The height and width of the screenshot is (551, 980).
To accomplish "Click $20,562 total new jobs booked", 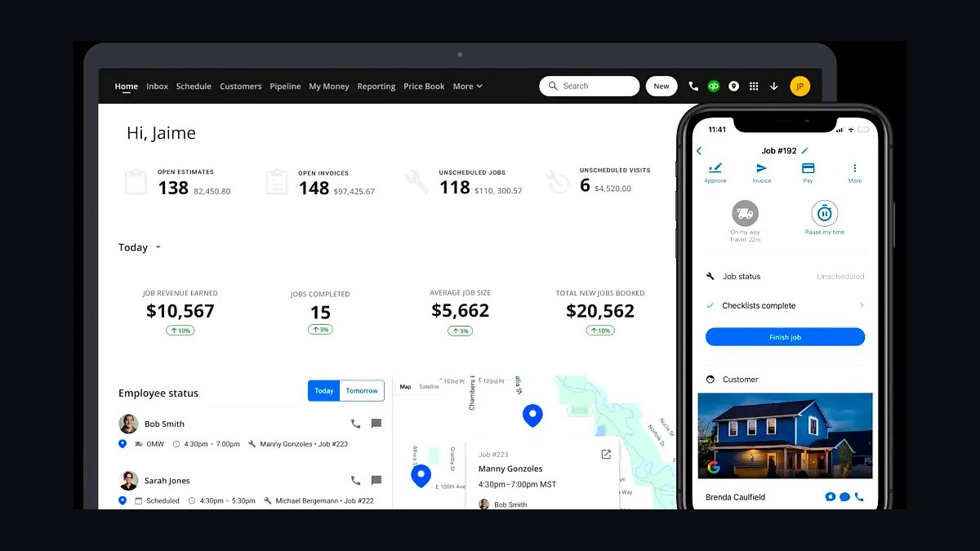I will click(600, 311).
